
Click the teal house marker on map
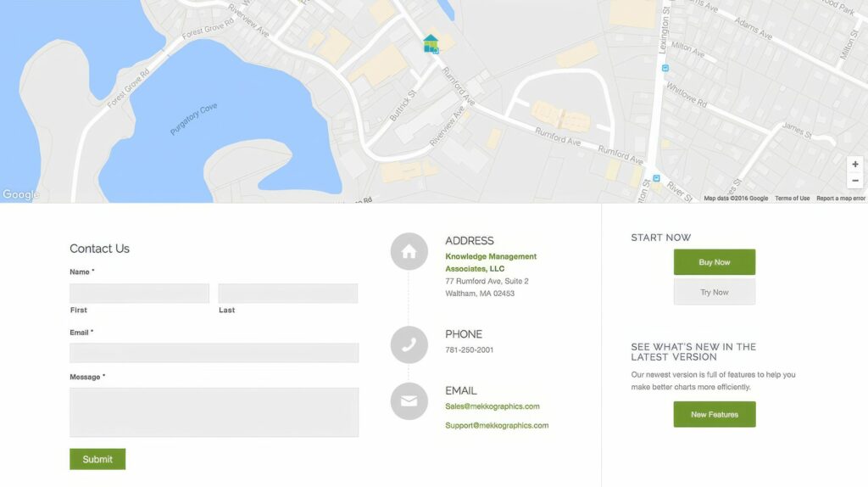(x=431, y=44)
